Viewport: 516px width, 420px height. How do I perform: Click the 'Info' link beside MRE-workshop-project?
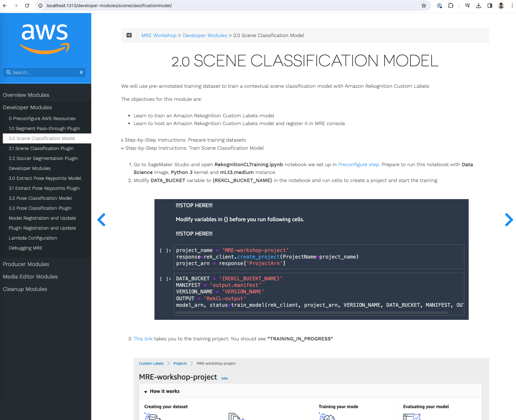pyautogui.click(x=225, y=379)
